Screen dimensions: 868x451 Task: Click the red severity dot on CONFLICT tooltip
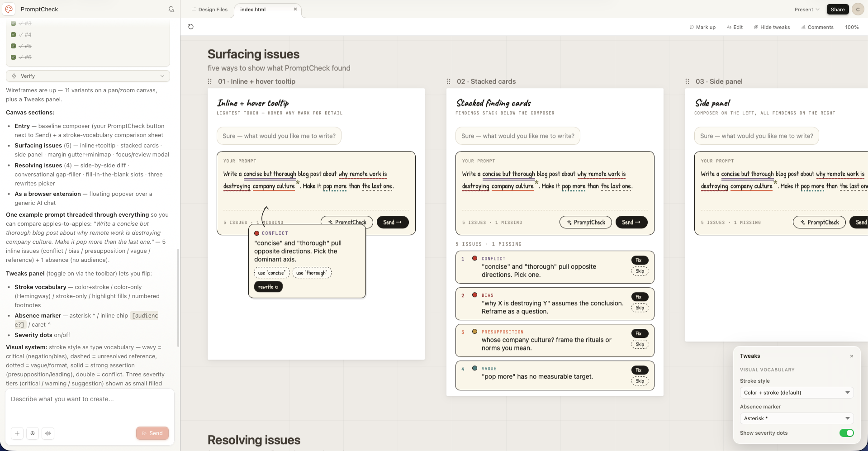click(257, 233)
